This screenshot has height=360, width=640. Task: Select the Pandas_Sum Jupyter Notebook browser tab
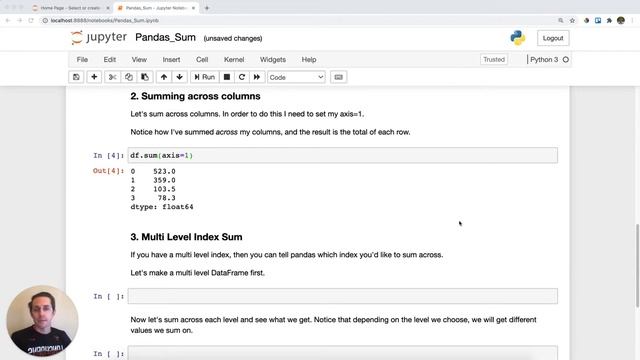coord(155,8)
